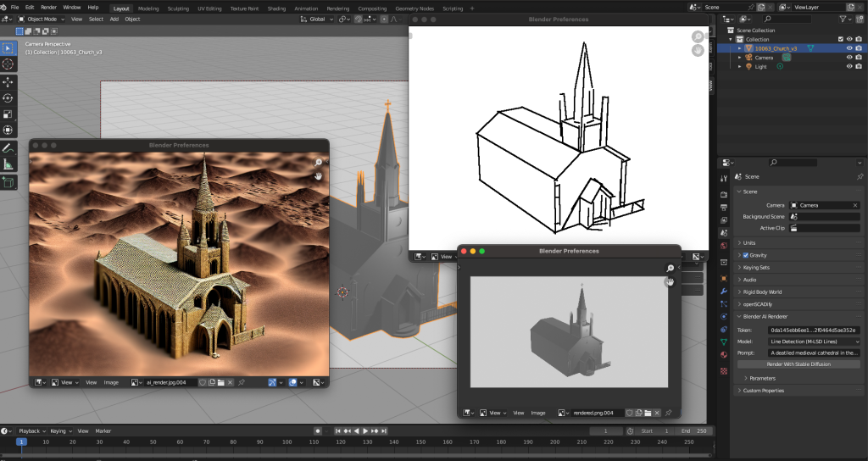This screenshot has width=868, height=461.
Task: Activate the 3D Cursor tool
Action: pyautogui.click(x=8, y=64)
